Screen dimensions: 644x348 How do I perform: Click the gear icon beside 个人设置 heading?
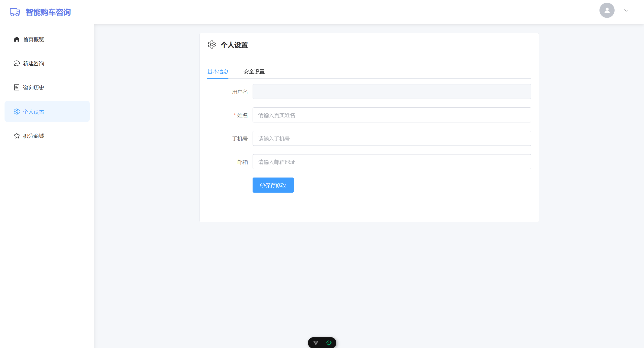212,45
